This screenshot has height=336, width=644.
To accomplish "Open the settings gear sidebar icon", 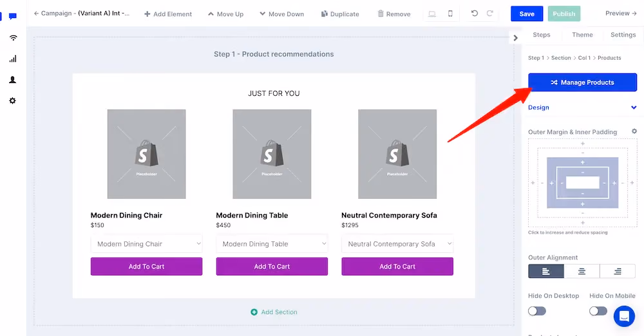I will coord(13,100).
